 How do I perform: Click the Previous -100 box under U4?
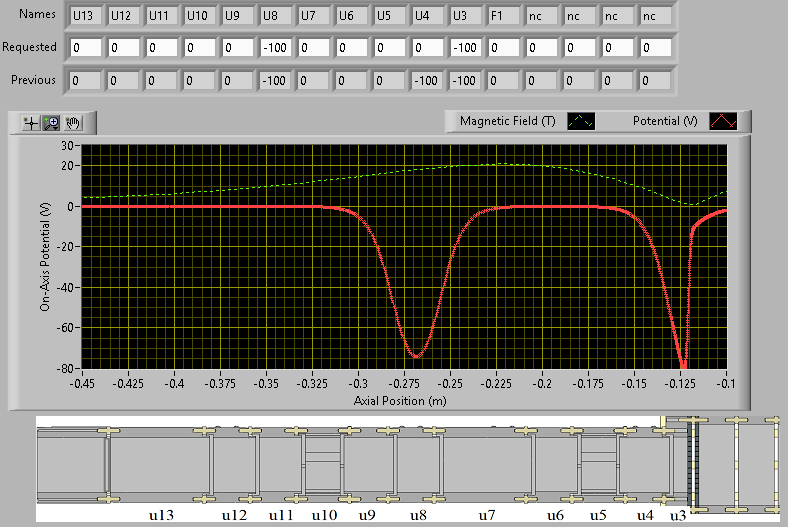click(428, 81)
